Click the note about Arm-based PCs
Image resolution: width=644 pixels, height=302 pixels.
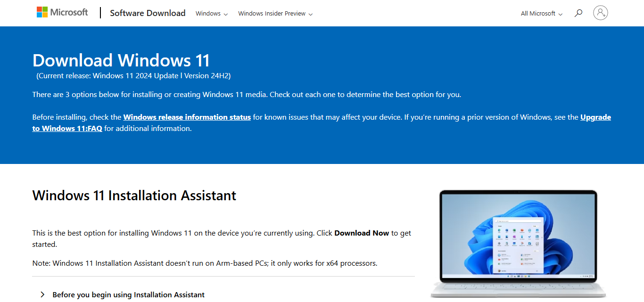(205, 263)
